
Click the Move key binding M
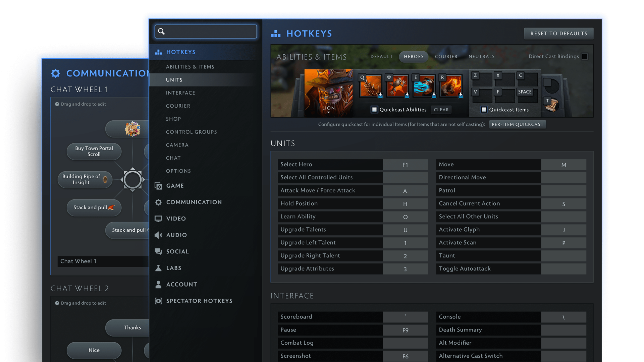coord(563,165)
